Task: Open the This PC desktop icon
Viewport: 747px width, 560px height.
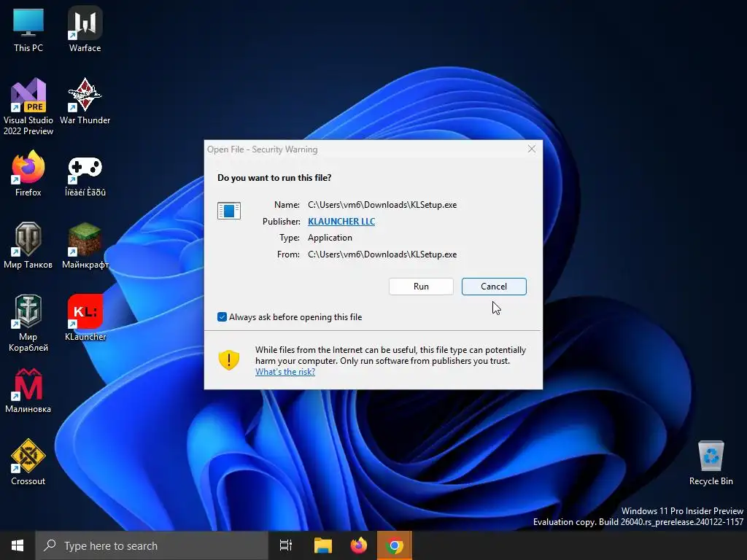Action: [x=28, y=29]
